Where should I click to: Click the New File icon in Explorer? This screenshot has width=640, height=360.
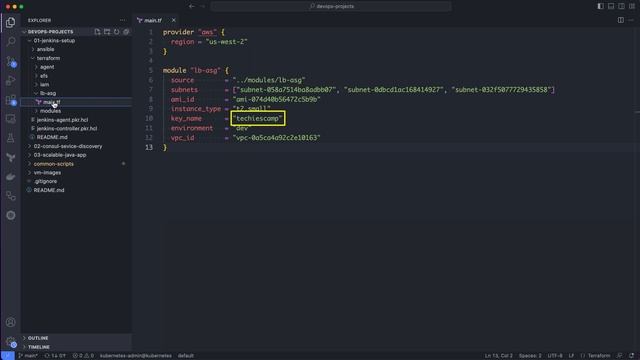[x=97, y=32]
